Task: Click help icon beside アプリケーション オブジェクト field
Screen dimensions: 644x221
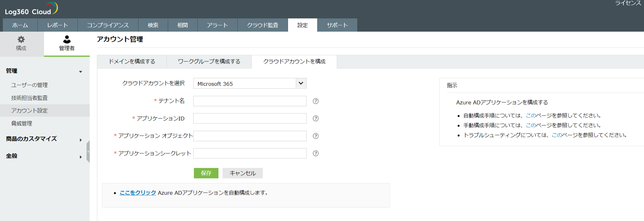Action: [x=316, y=136]
